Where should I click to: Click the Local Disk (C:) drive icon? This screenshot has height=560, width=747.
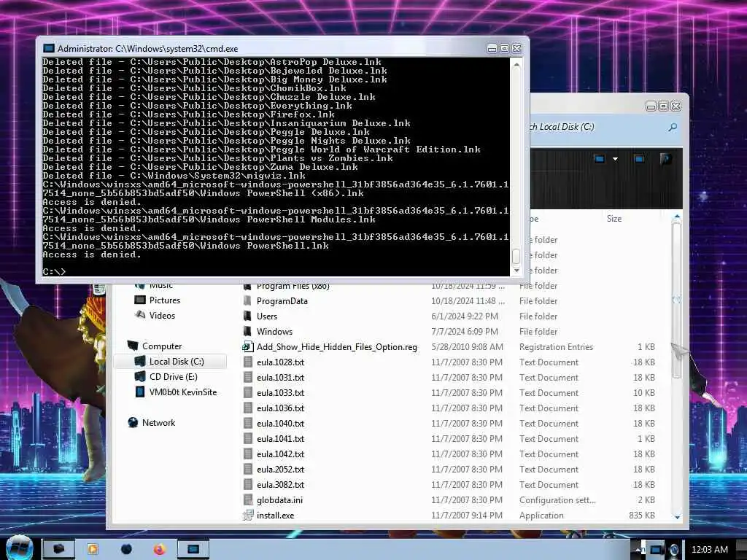pos(140,361)
